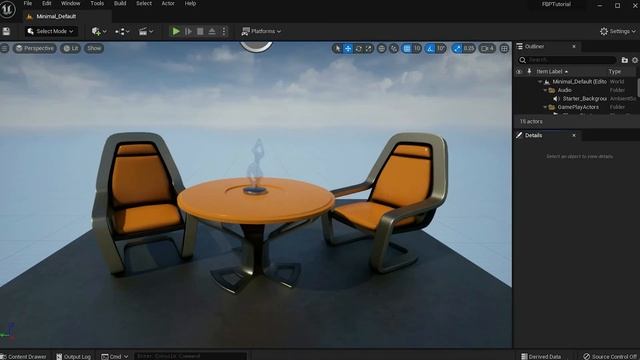The height and width of the screenshot is (360, 640).
Task: Maximize or restore the viewport layout
Action: pyautogui.click(x=504, y=49)
